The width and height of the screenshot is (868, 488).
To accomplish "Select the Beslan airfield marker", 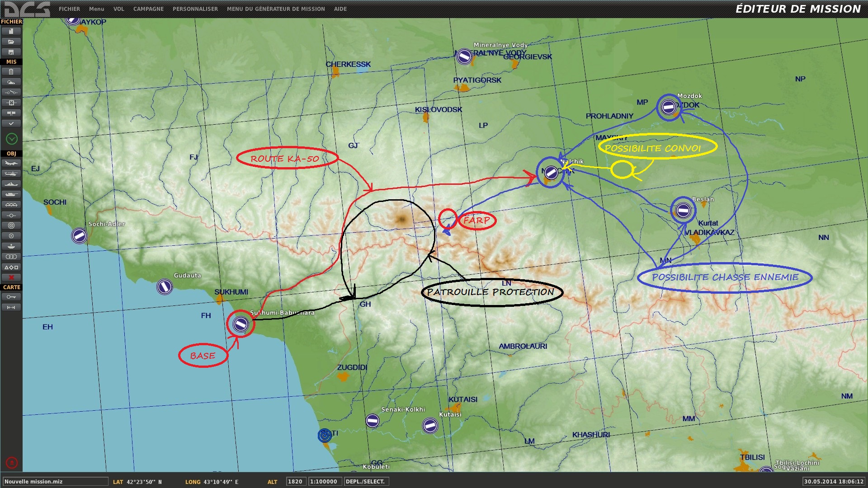I will (683, 210).
